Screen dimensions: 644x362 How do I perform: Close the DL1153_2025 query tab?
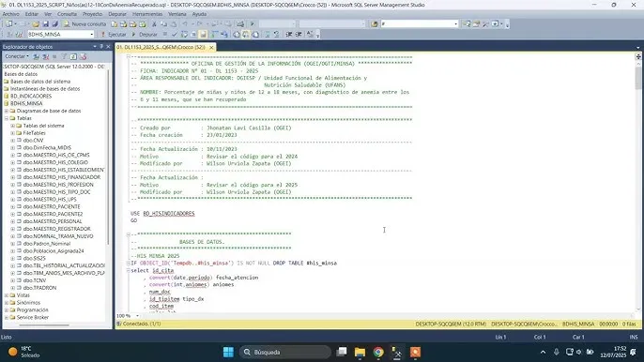[211, 47]
